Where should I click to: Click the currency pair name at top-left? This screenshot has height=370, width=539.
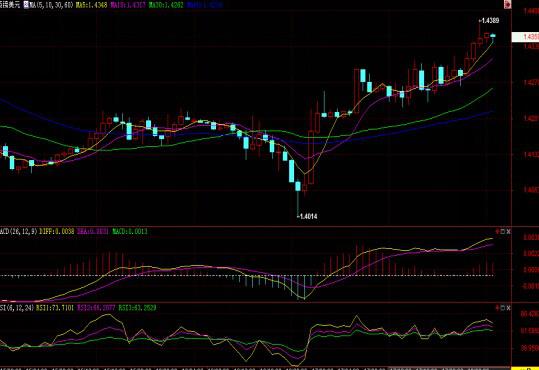[10, 5]
